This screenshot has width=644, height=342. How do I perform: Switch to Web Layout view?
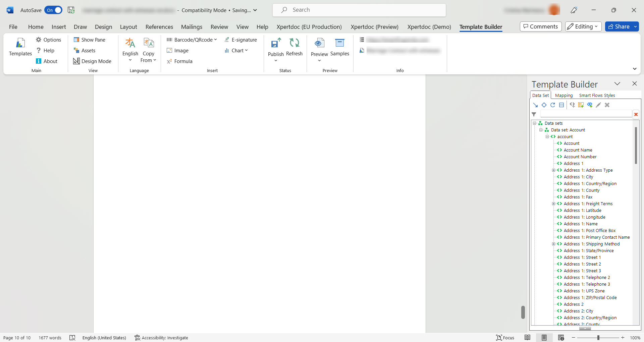561,338
